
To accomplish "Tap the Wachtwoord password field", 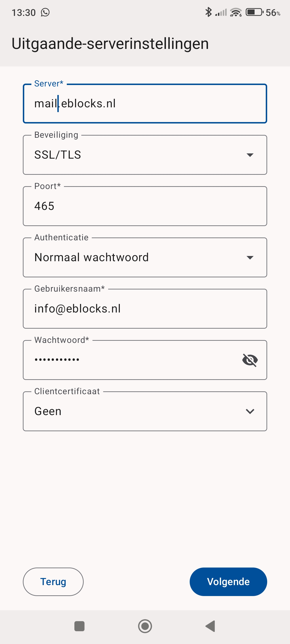I will 130,360.
